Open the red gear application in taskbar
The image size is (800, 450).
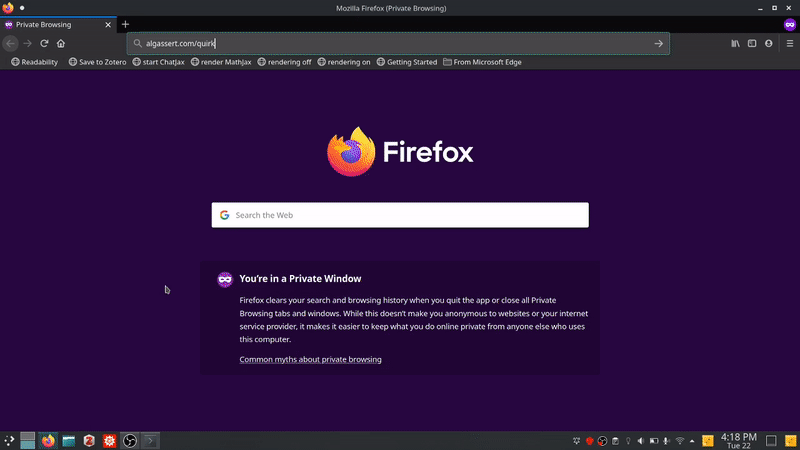point(109,441)
